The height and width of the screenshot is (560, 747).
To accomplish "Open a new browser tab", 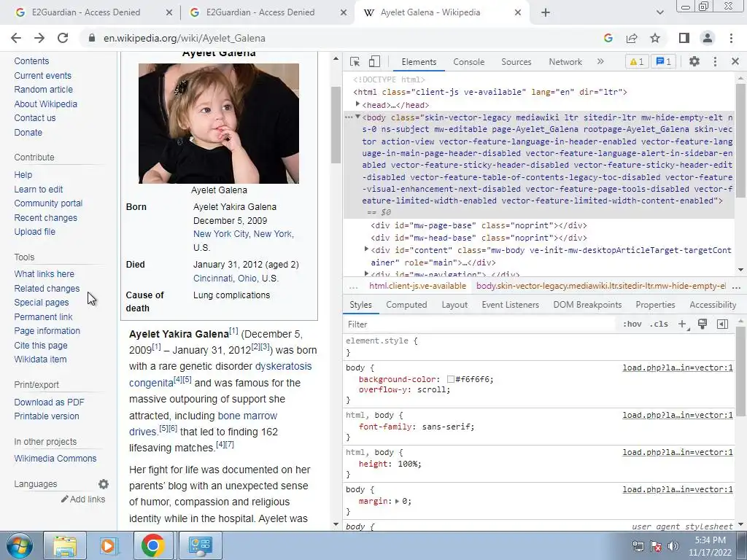I will click(546, 12).
